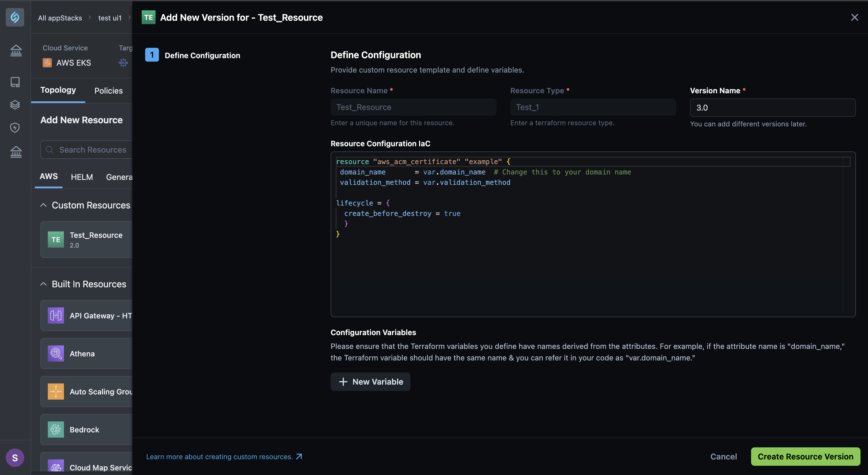The width and height of the screenshot is (868, 475).
Task: Switch to the Topology tab
Action: pyautogui.click(x=58, y=90)
